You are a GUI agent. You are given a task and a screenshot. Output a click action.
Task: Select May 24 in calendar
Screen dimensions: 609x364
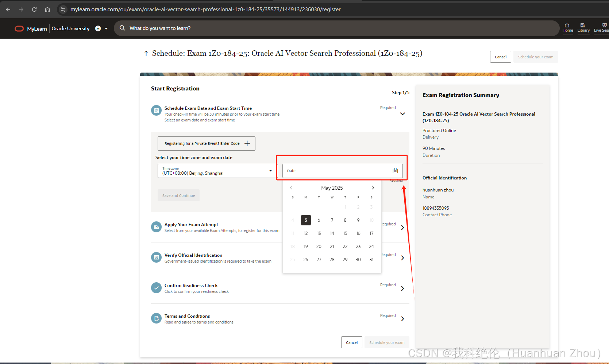pyautogui.click(x=371, y=247)
